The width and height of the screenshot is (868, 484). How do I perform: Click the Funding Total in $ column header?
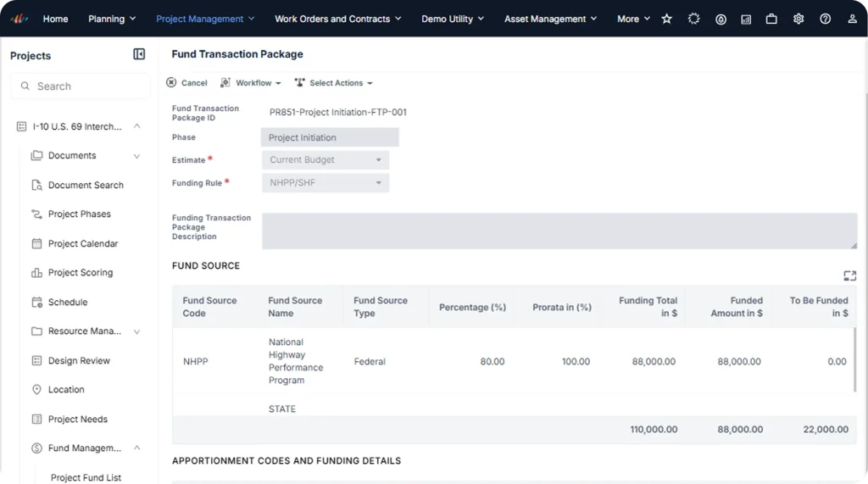point(648,307)
